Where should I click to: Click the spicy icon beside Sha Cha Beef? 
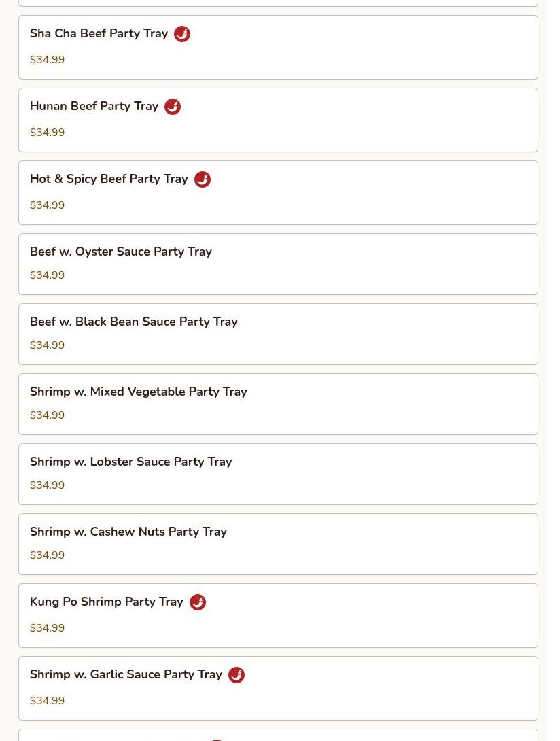click(x=182, y=34)
